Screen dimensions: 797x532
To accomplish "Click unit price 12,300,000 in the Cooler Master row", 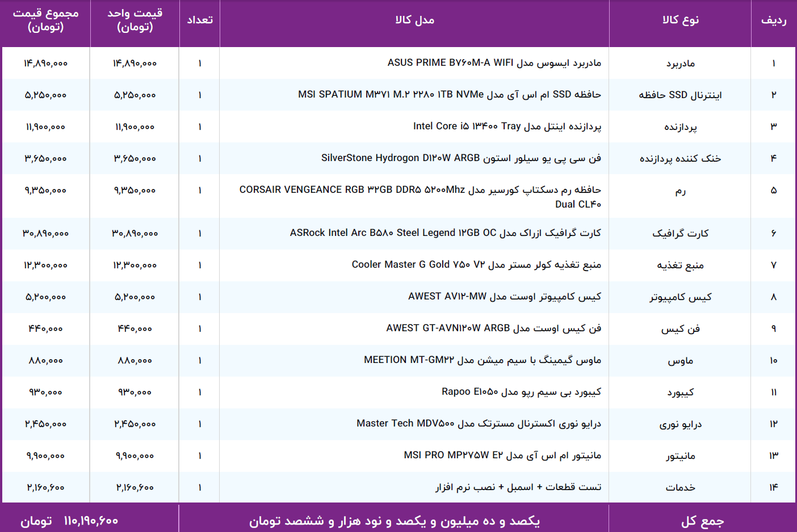I will pyautogui.click(x=135, y=265).
